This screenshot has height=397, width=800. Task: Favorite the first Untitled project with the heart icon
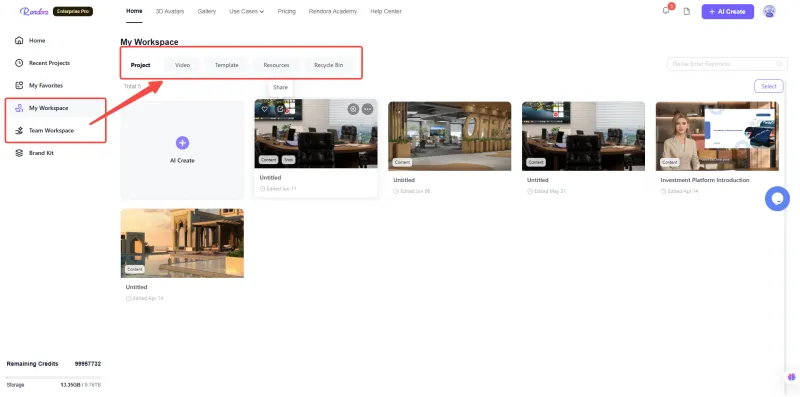(x=265, y=109)
